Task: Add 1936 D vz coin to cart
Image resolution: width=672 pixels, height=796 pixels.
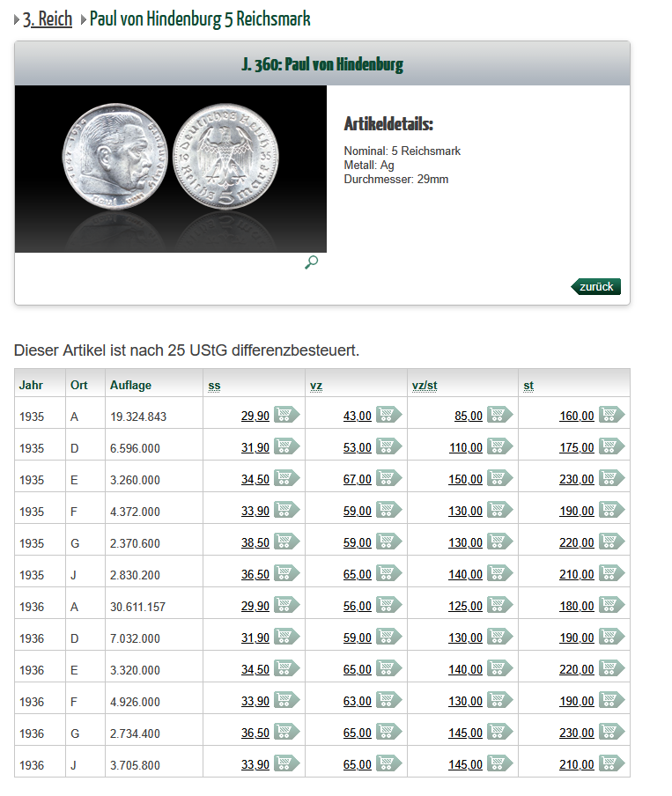Action: pyautogui.click(x=388, y=637)
